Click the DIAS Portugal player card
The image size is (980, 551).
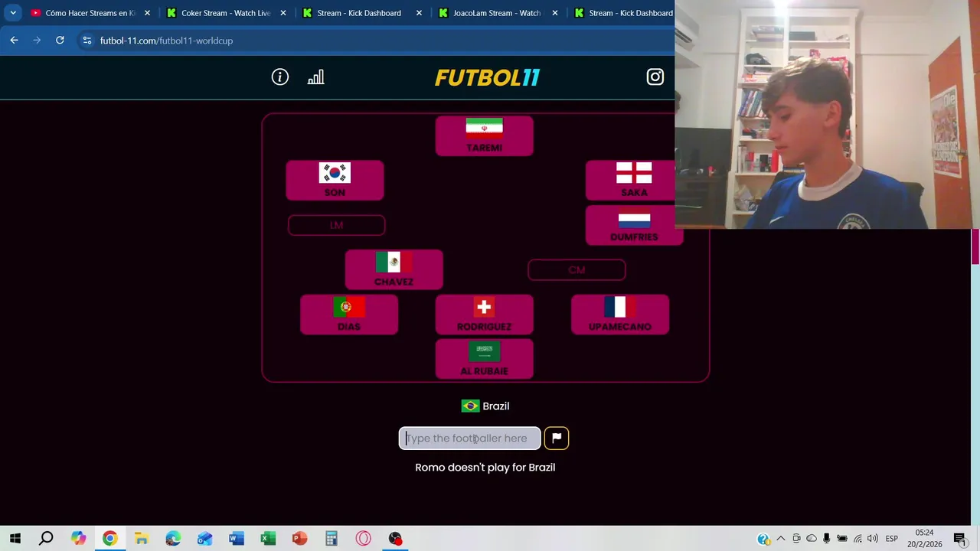click(348, 315)
